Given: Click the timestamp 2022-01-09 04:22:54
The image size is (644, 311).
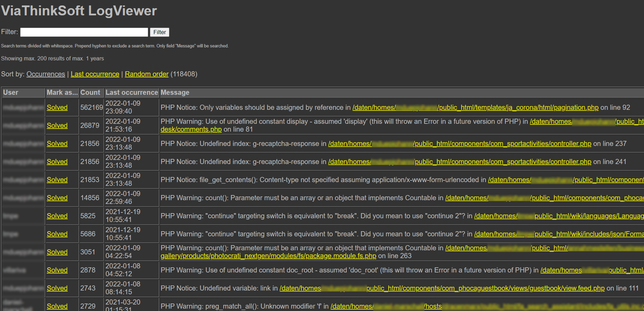Looking at the screenshot, I should [x=123, y=252].
